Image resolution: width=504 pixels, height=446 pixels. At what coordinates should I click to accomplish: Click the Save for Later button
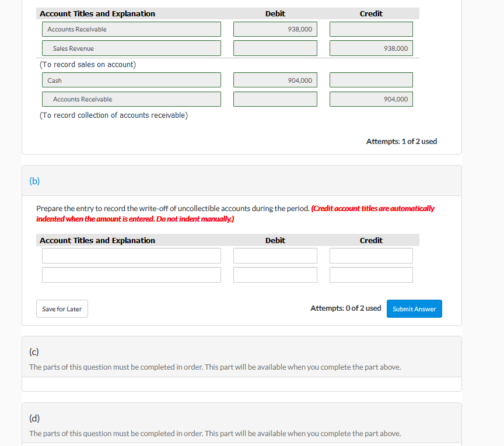point(62,308)
